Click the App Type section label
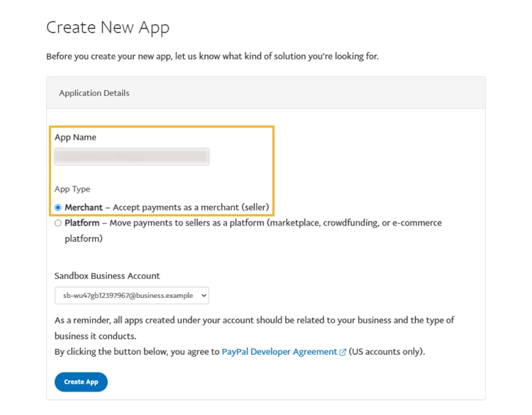 (72, 189)
